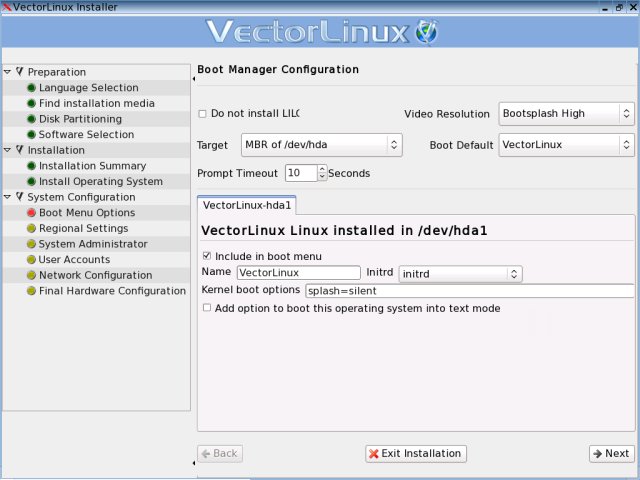Select Disk Partitioning step
The width and height of the screenshot is (640, 480).
point(80,119)
